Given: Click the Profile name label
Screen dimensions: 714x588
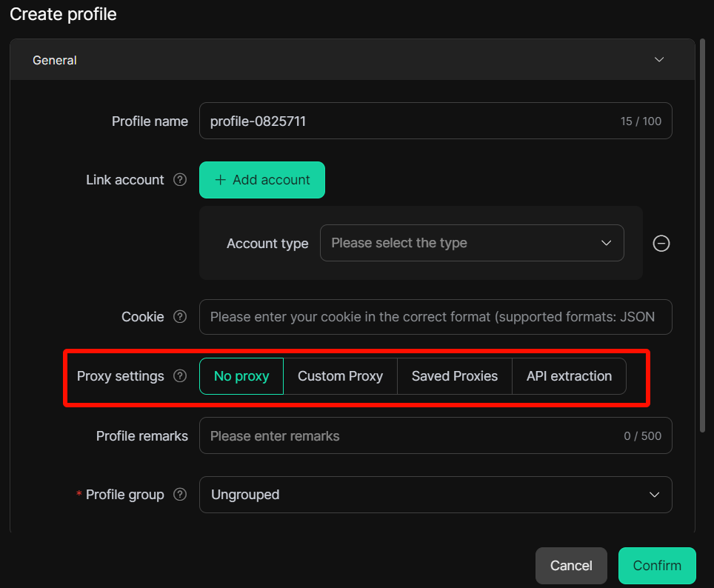Looking at the screenshot, I should [x=150, y=121].
